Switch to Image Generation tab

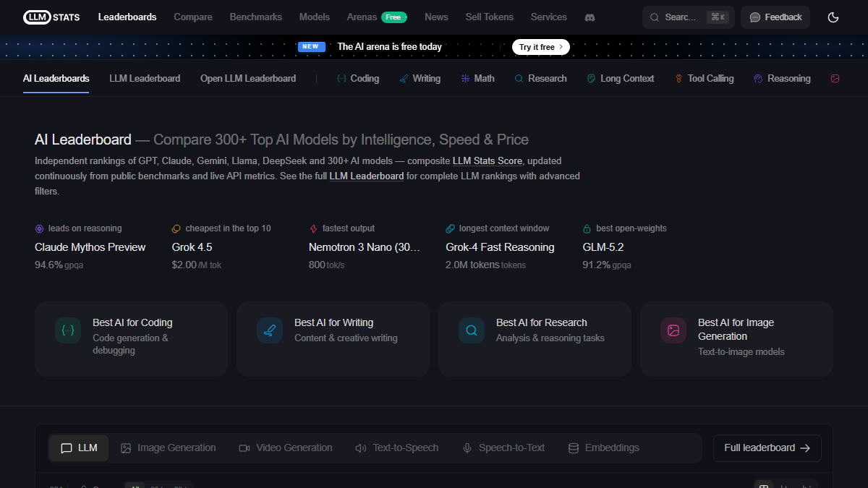click(x=168, y=448)
